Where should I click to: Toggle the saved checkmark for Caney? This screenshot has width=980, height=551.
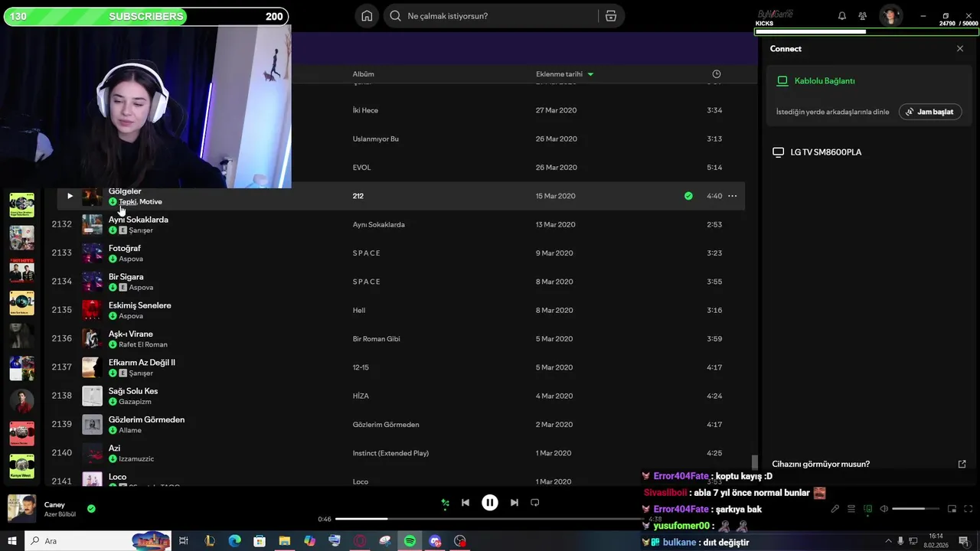pos(91,508)
